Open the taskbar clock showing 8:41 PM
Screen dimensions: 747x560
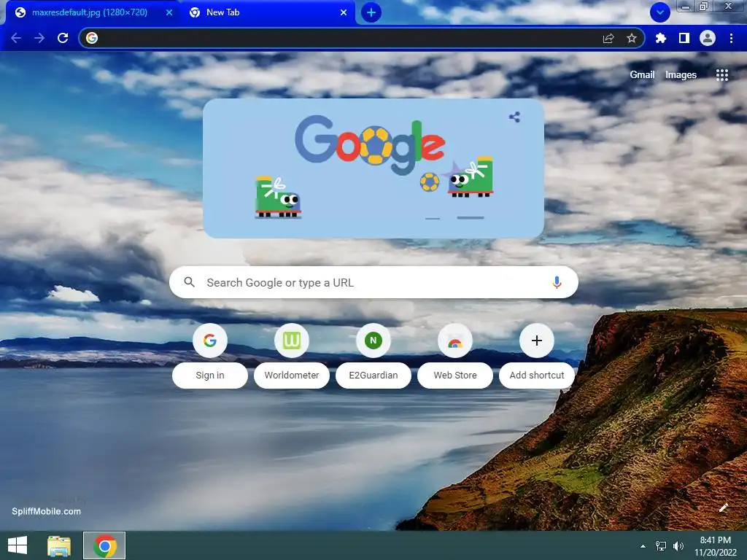coord(716,546)
